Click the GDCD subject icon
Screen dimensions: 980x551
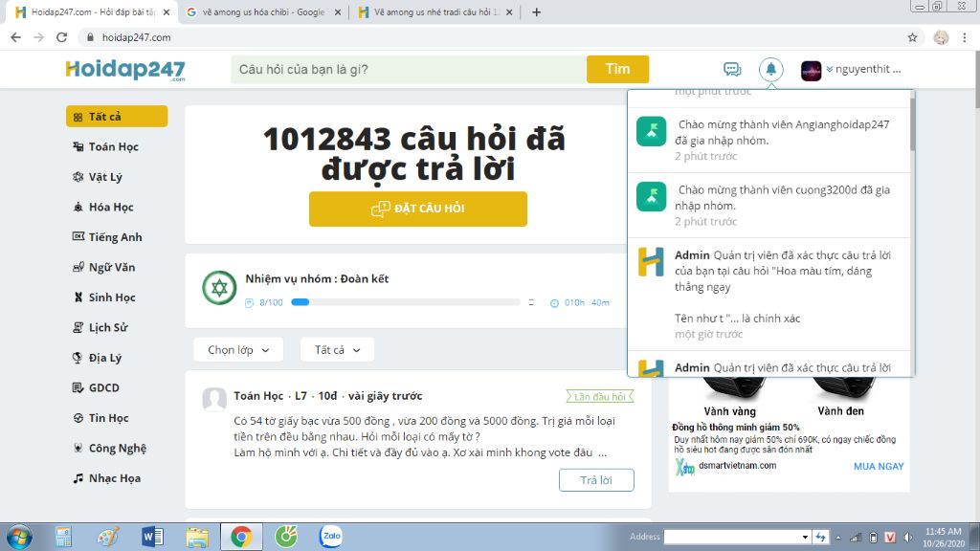pyautogui.click(x=78, y=388)
